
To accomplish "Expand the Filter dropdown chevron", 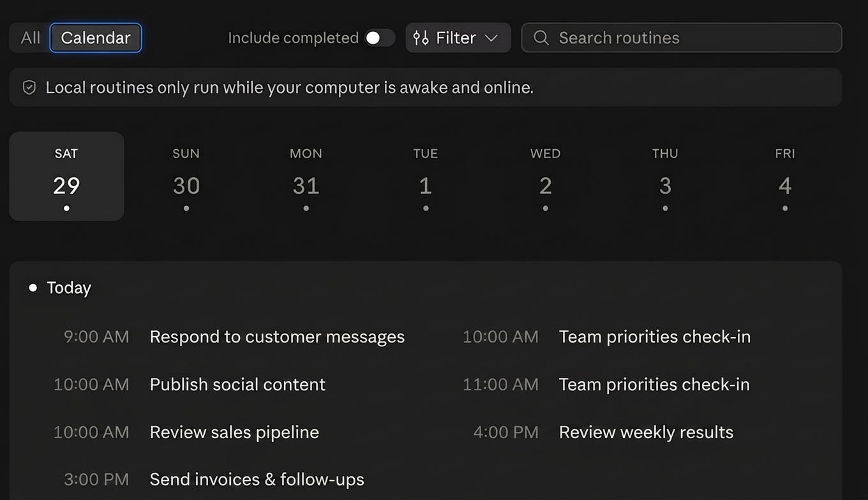I will click(x=491, y=38).
